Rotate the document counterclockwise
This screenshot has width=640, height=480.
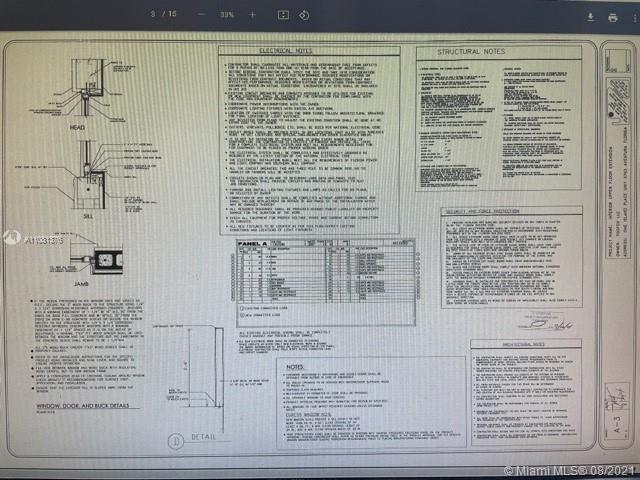[304, 16]
